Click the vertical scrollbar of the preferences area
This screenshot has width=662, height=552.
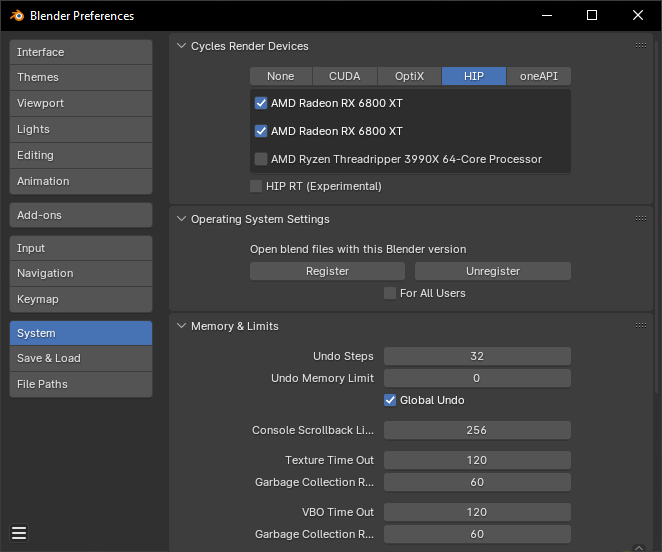point(657,215)
